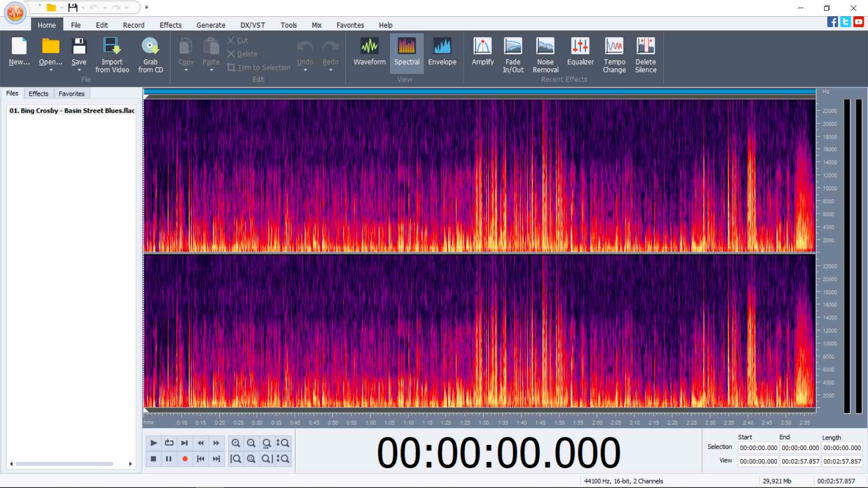The width and height of the screenshot is (868, 488).
Task: Switch to Waveform view
Action: click(x=369, y=52)
